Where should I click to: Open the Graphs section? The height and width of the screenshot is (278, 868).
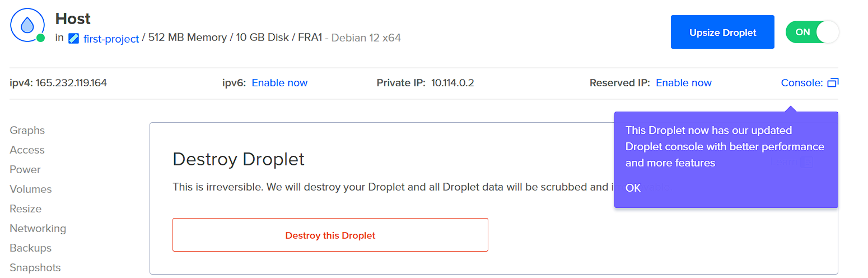tap(27, 131)
